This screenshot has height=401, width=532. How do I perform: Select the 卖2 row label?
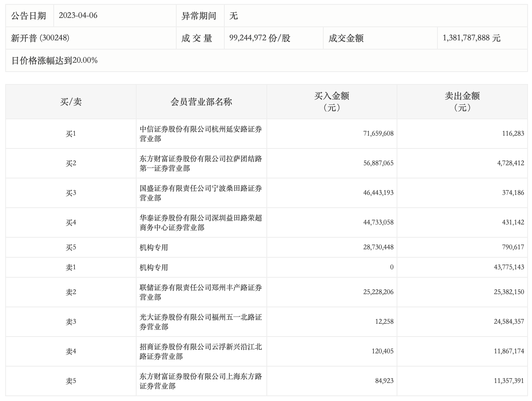tap(71, 292)
